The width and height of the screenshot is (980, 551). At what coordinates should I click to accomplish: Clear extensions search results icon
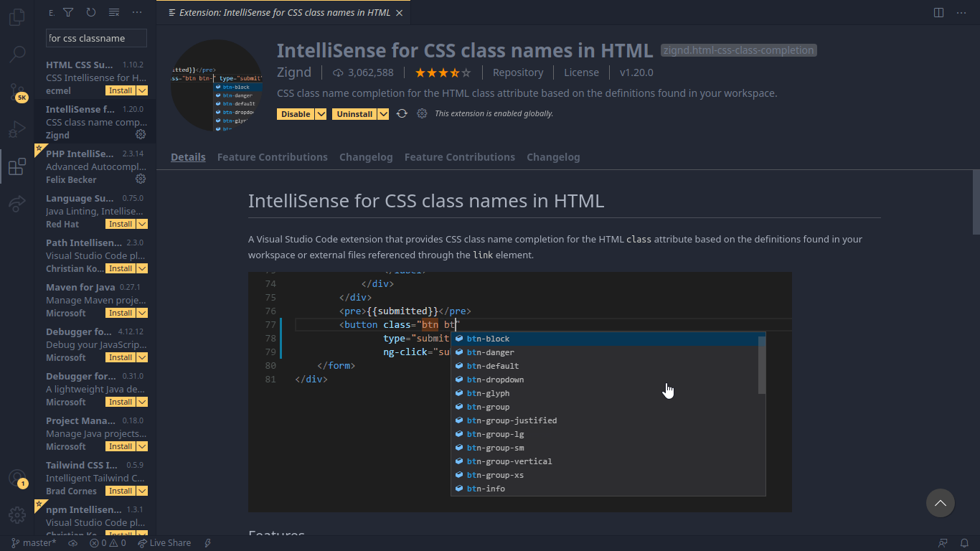114,12
